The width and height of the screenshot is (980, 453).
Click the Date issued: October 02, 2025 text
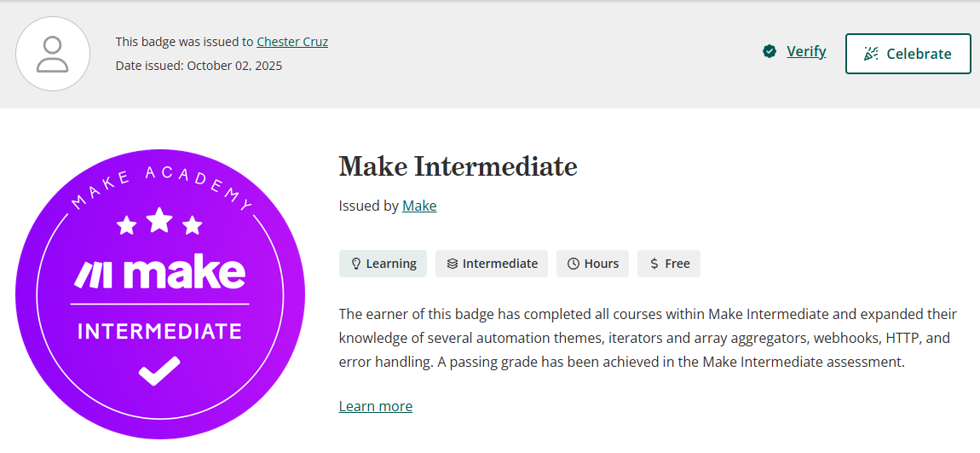[x=199, y=66]
